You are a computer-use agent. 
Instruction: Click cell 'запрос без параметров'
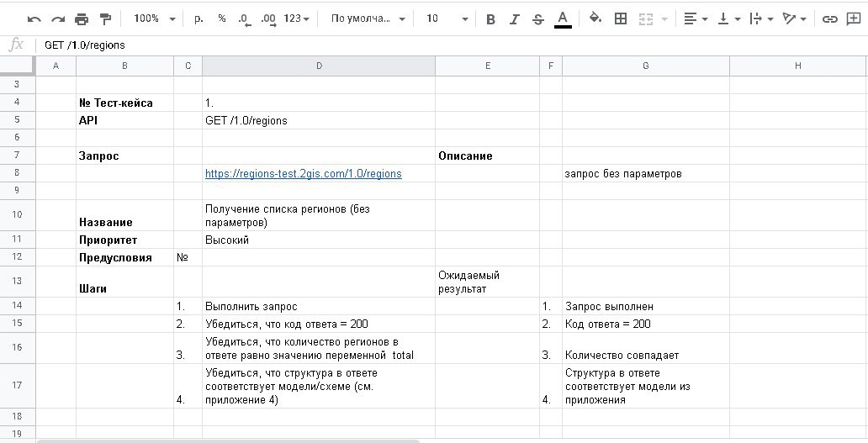coord(645,174)
